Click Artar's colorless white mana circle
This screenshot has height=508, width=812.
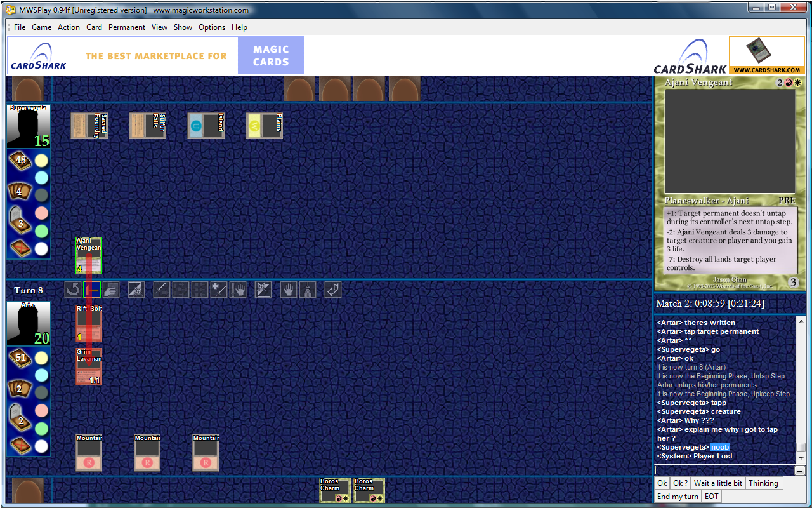pyautogui.click(x=41, y=446)
